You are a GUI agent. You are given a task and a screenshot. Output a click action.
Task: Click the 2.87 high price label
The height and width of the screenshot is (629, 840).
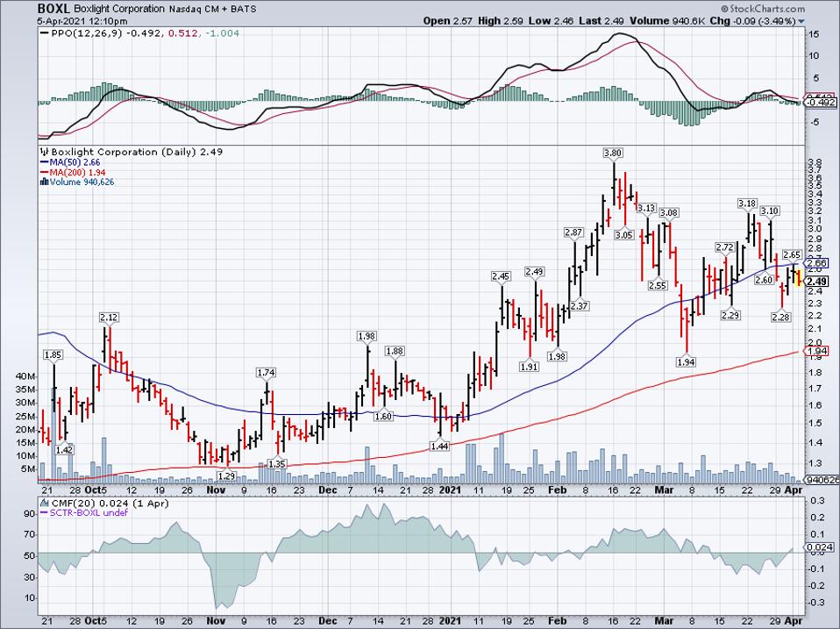tap(573, 232)
